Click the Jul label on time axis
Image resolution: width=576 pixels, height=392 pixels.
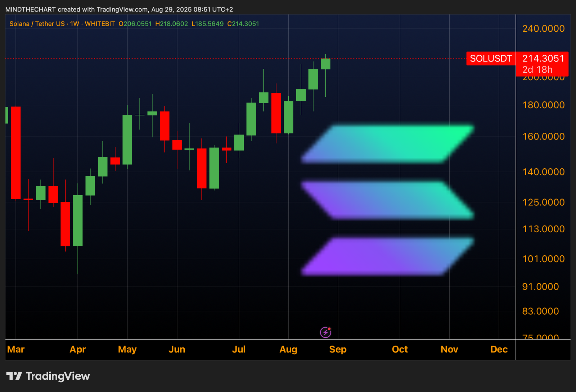click(x=239, y=349)
